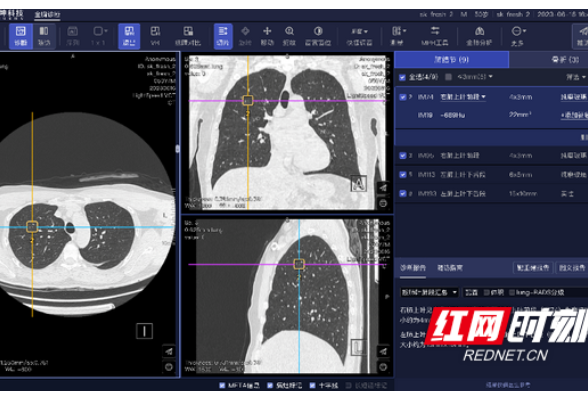This screenshot has height=400, width=588.
Task: Click the submit report button
Action: tap(572, 268)
